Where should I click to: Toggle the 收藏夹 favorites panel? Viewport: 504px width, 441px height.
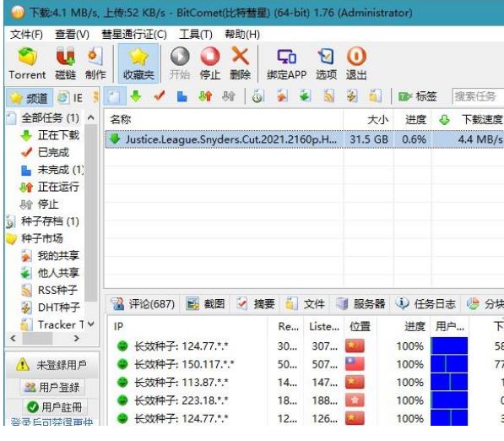[138, 63]
